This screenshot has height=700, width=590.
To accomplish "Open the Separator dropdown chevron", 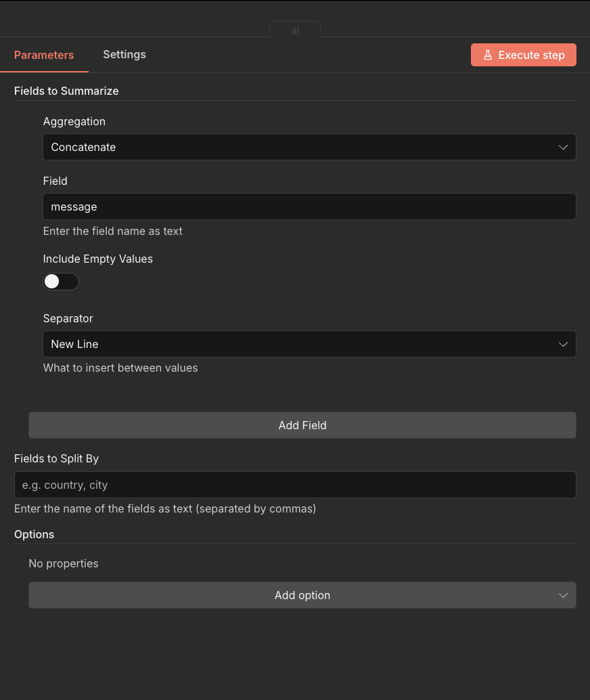I will pos(563,344).
